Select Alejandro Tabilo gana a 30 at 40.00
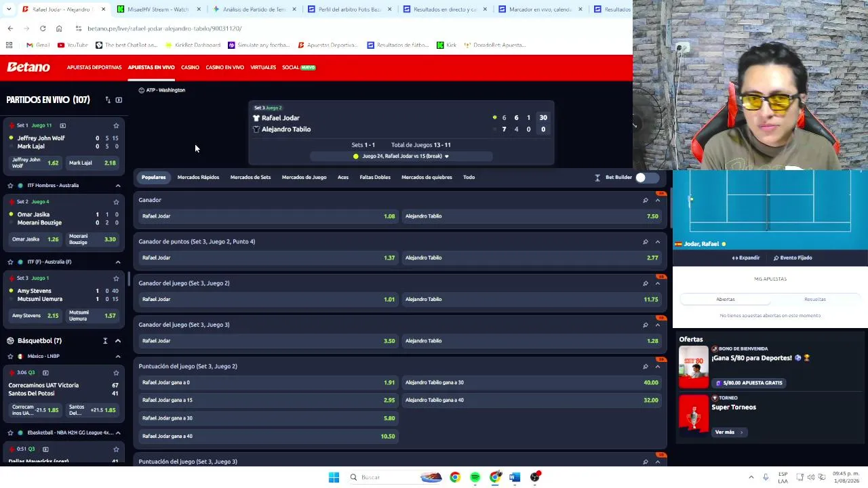The image size is (868, 488). (531, 382)
